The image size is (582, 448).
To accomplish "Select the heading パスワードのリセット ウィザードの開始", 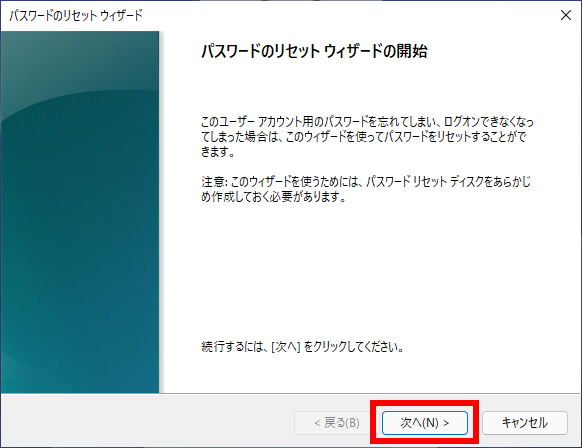I will (314, 51).
